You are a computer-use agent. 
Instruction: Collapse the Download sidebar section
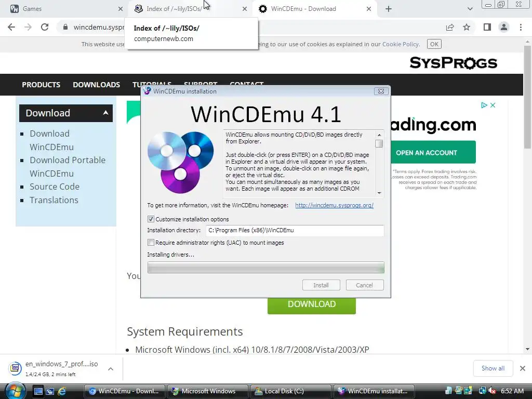pos(105,113)
